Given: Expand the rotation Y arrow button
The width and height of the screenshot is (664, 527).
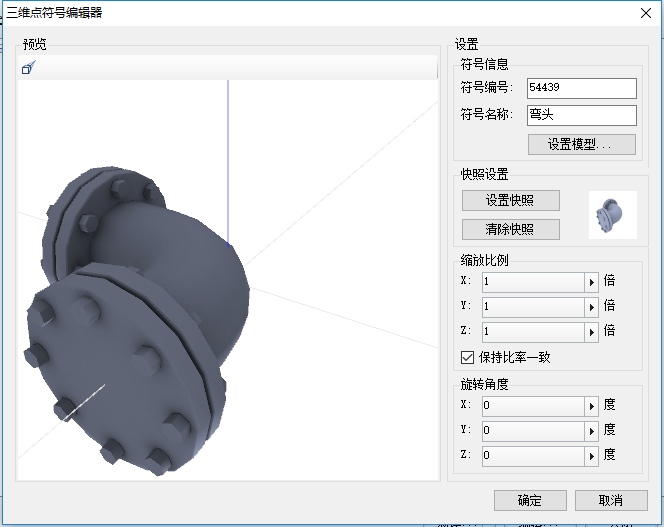Looking at the screenshot, I should [592, 431].
